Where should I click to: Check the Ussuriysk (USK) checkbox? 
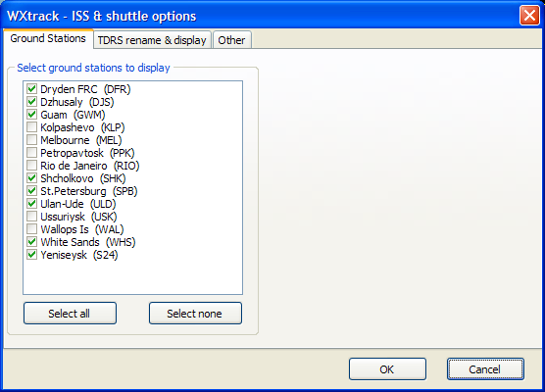coord(31,217)
